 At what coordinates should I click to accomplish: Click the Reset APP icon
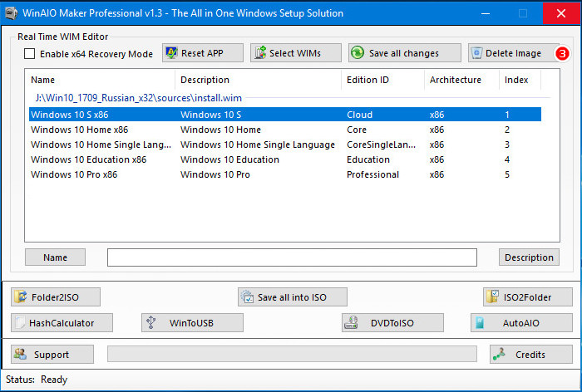tap(171, 53)
